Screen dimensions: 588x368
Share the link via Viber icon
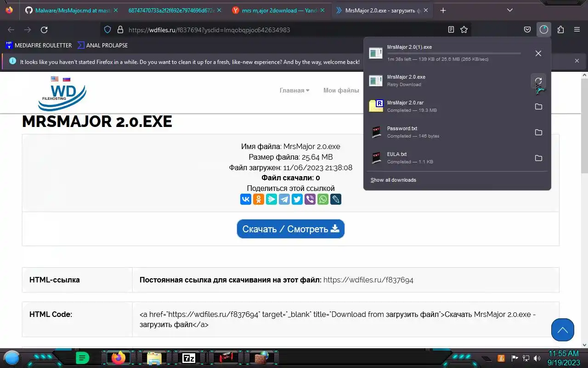[x=310, y=199]
